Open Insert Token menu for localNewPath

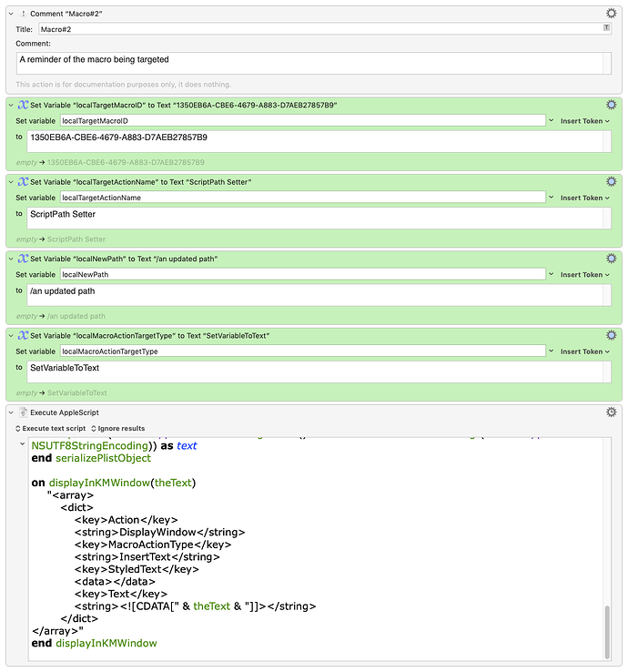pyautogui.click(x=582, y=274)
